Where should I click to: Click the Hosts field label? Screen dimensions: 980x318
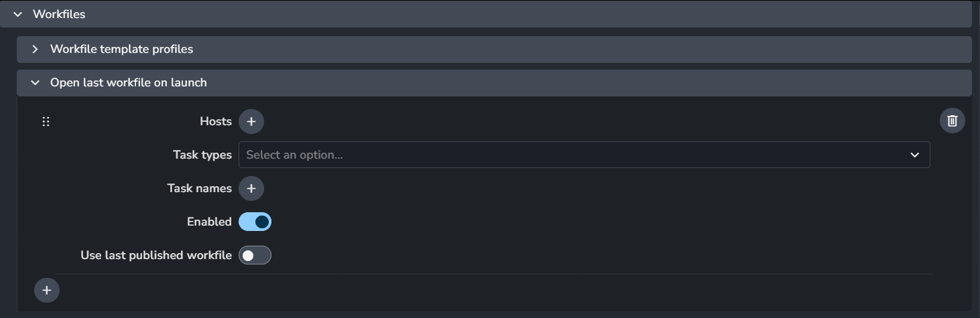coord(215,121)
